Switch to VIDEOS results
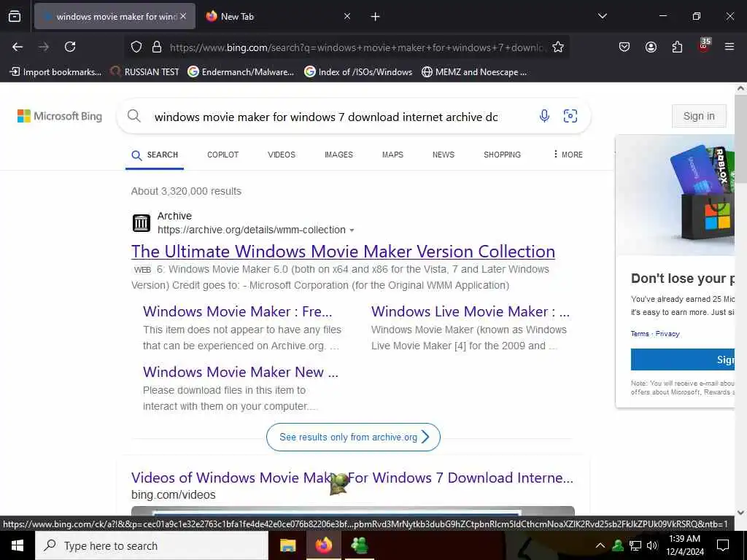 pyautogui.click(x=282, y=155)
